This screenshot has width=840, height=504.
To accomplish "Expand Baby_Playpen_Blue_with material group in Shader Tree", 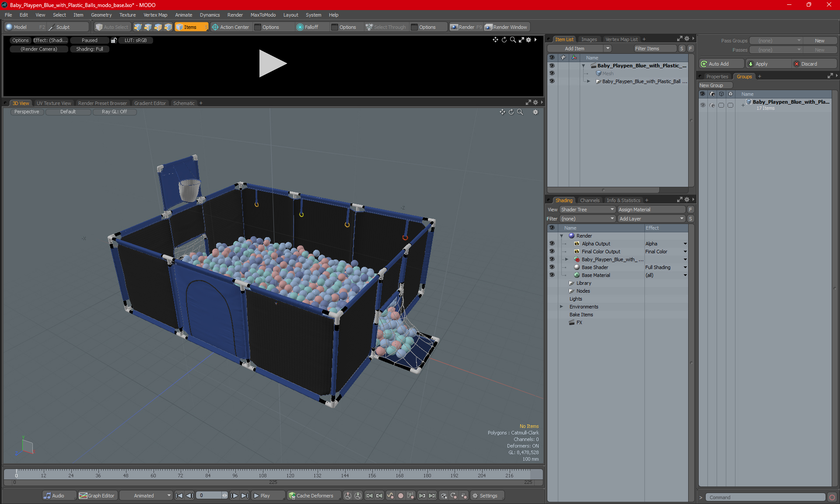I will click(567, 259).
